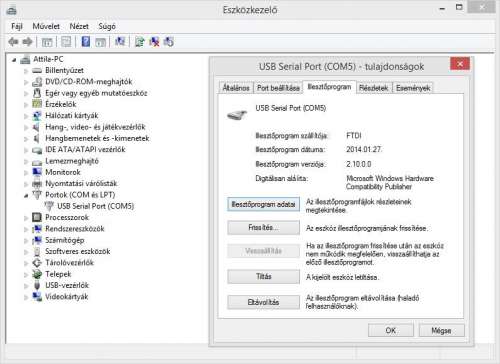The width and height of the screenshot is (500, 364).
Task: Click the disable device toolbar icon
Action: coord(169,42)
